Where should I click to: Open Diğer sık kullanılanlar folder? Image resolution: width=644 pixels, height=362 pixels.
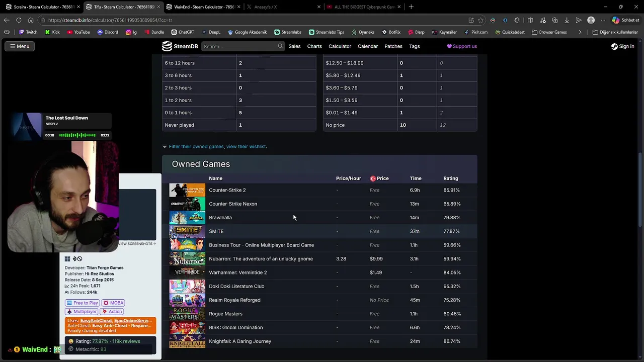615,32
